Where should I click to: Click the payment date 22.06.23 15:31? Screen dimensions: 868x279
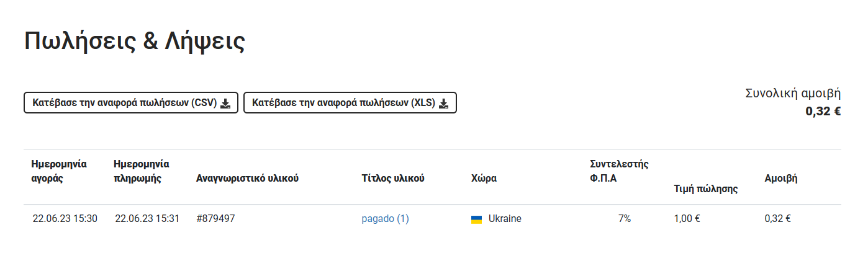pyautogui.click(x=147, y=218)
